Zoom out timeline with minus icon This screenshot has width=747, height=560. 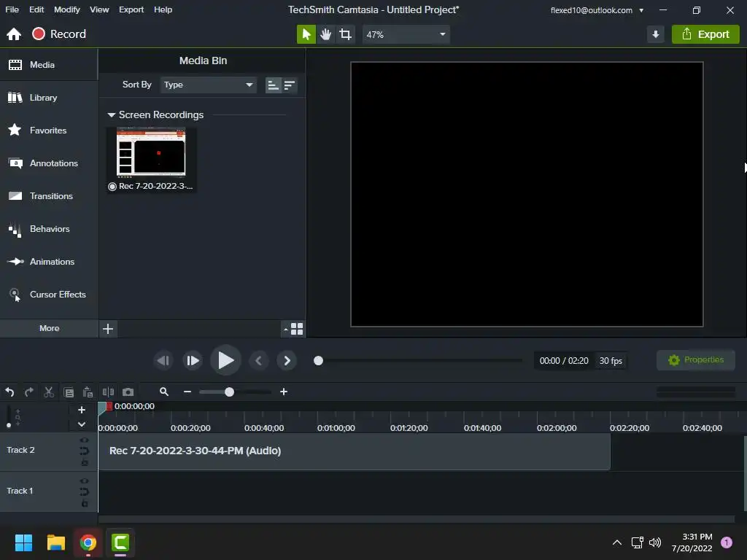click(187, 392)
